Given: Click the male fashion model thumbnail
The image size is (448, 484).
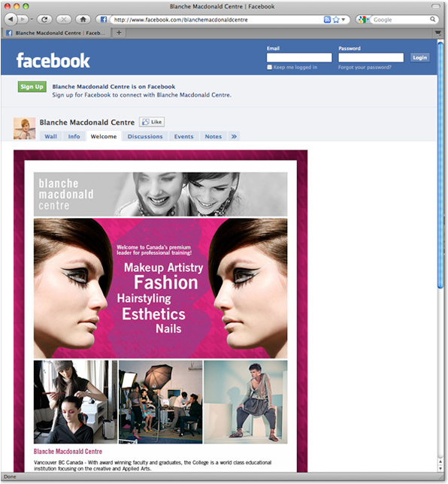Looking at the screenshot, I should tap(246, 402).
